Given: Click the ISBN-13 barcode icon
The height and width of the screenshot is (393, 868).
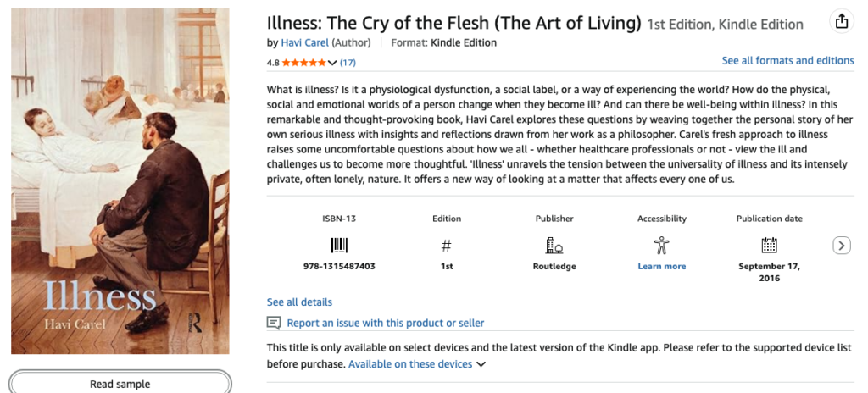Looking at the screenshot, I should [339, 246].
